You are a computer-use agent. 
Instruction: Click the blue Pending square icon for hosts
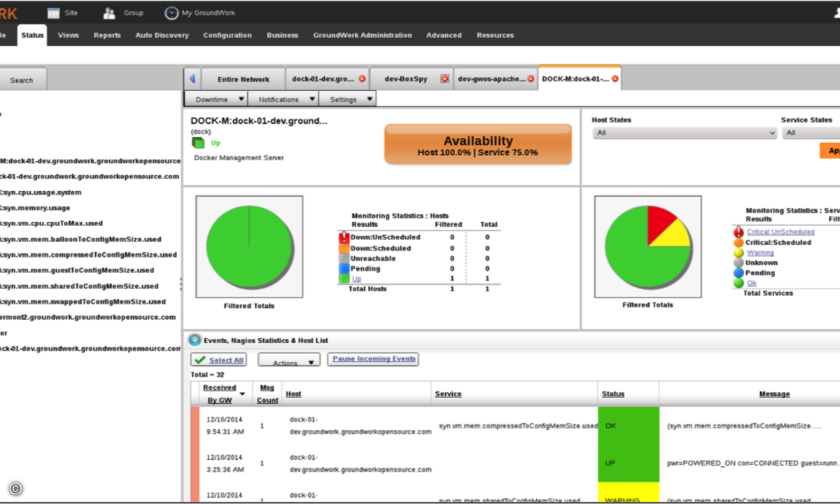pos(344,268)
